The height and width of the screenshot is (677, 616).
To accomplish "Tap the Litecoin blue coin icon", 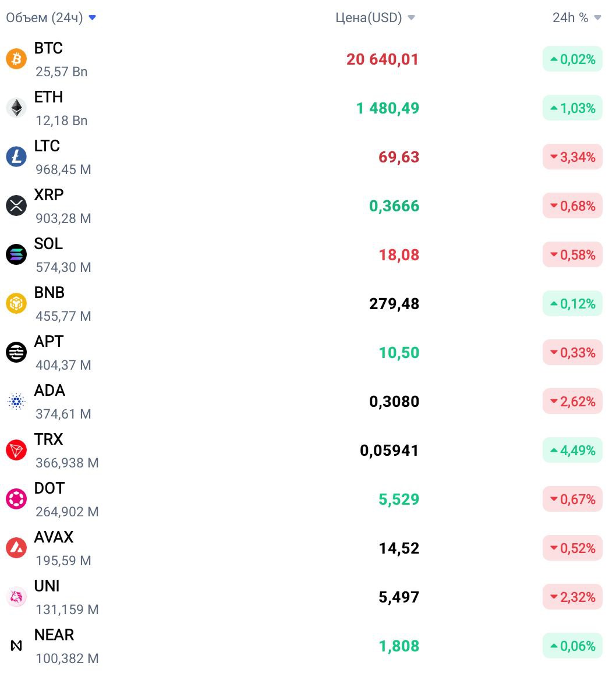I will click(16, 156).
